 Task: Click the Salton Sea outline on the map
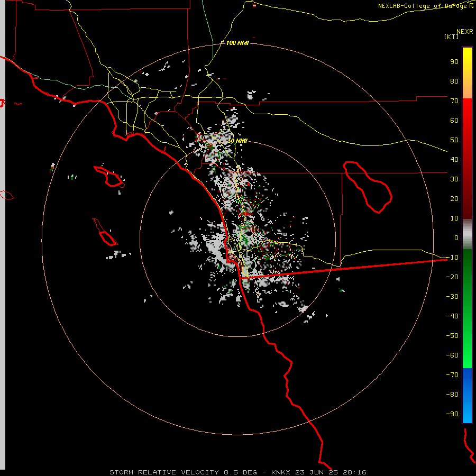368,187
